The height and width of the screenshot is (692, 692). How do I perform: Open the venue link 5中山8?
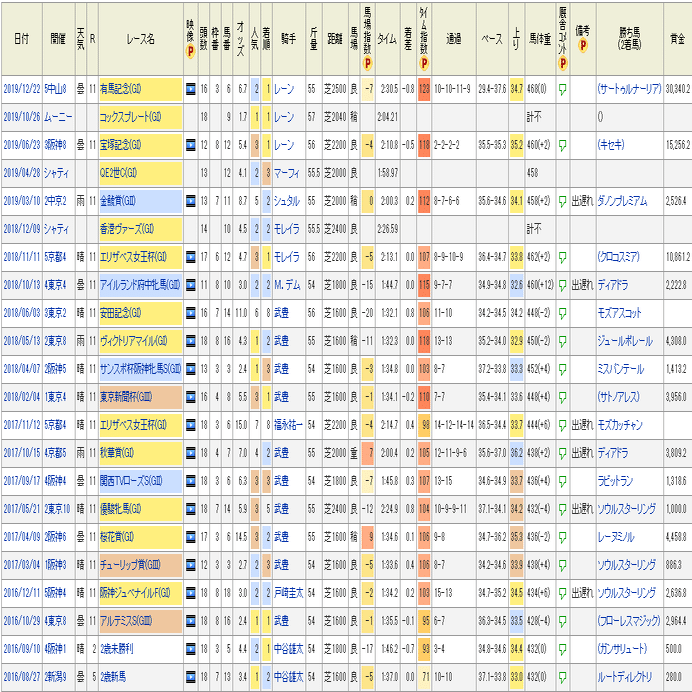(55, 89)
